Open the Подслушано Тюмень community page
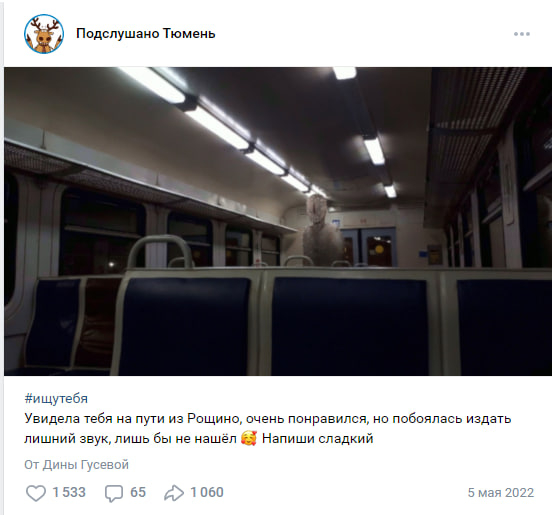553x515 pixels. pyautogui.click(x=146, y=34)
